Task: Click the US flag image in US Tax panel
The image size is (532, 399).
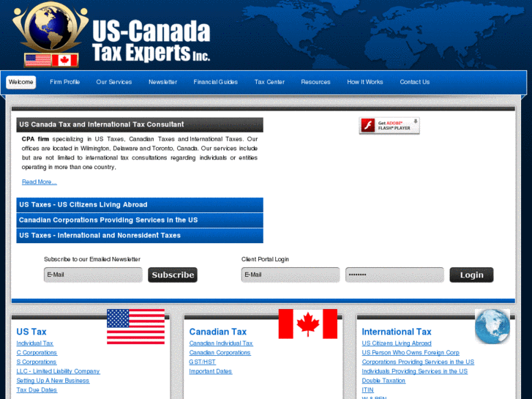Action: 135,327
